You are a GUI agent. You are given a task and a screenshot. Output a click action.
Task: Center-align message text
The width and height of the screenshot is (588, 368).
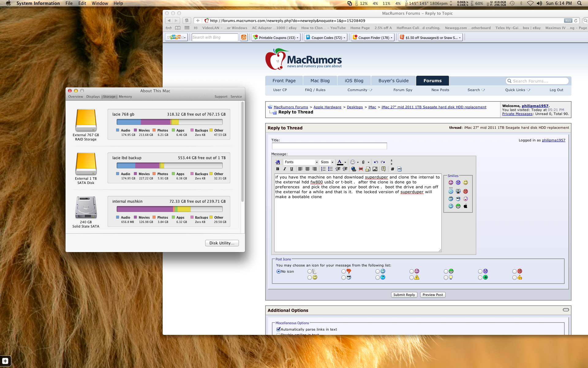307,169
